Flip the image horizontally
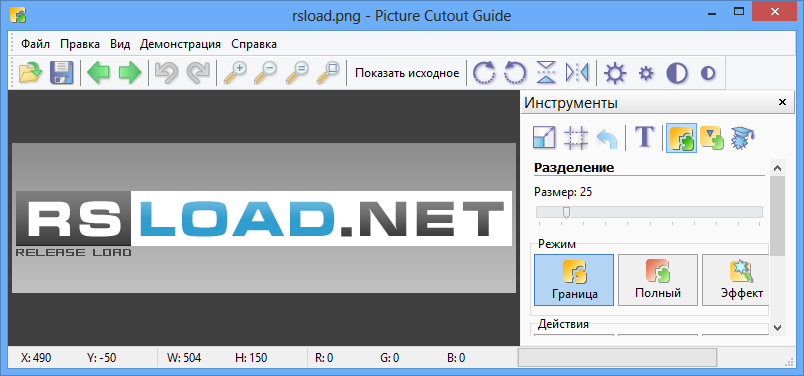This screenshot has width=804, height=376. (577, 73)
